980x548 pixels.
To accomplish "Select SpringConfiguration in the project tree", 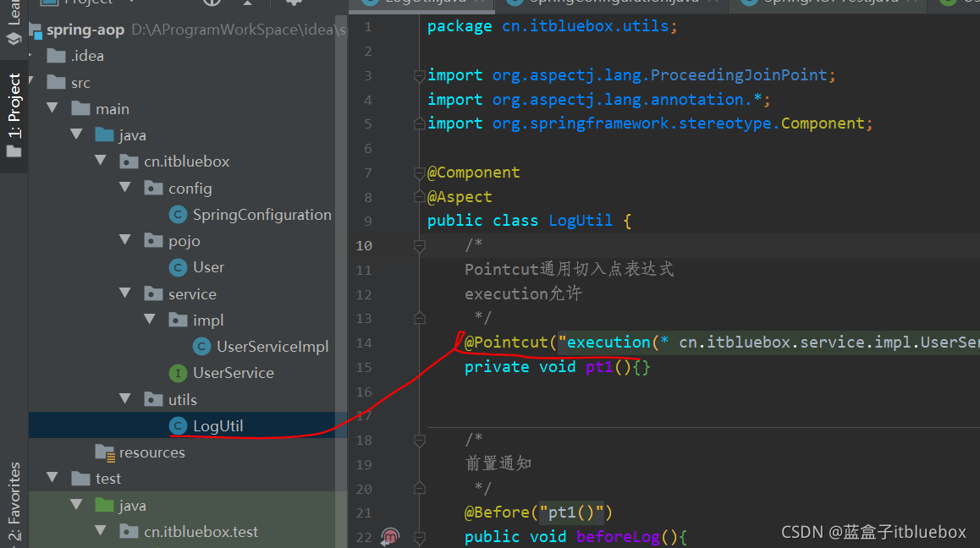I will point(262,215).
